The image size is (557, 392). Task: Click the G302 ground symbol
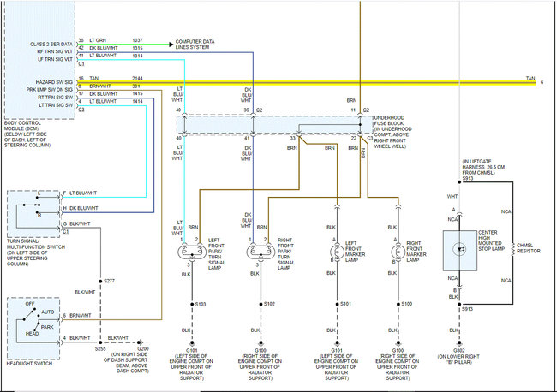[x=459, y=343]
